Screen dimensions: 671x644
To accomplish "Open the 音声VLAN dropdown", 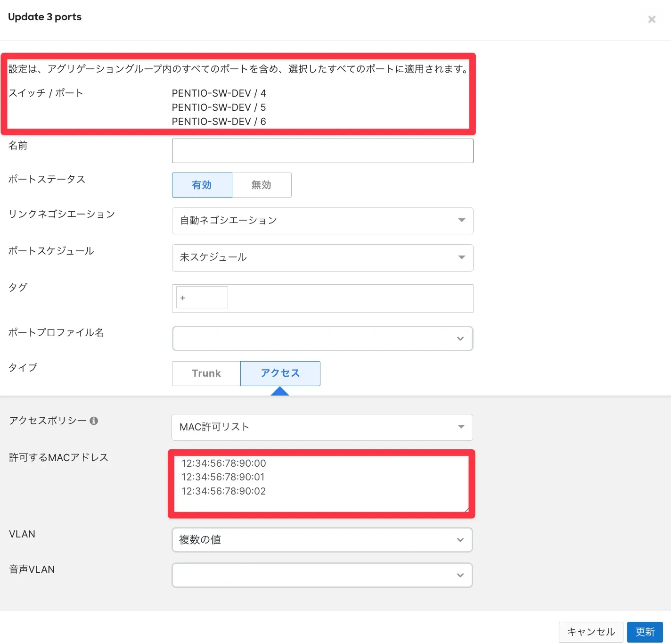I will pyautogui.click(x=322, y=575).
